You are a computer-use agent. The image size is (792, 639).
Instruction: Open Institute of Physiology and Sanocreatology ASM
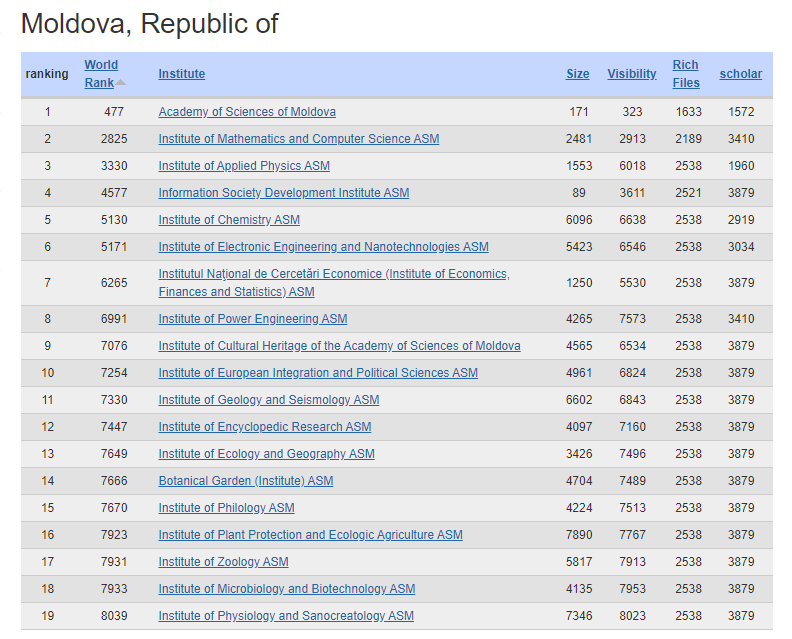click(286, 616)
